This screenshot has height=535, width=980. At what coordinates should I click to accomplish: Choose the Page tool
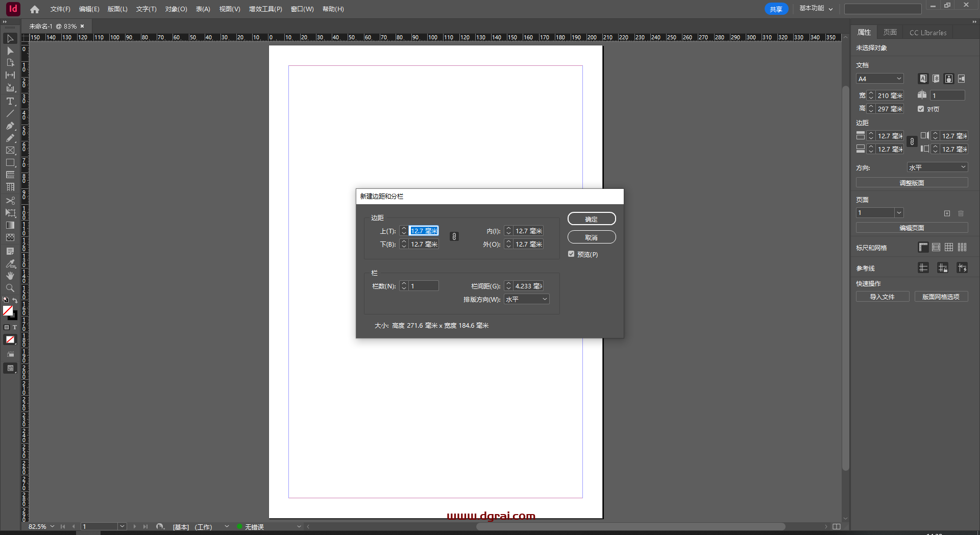point(10,63)
